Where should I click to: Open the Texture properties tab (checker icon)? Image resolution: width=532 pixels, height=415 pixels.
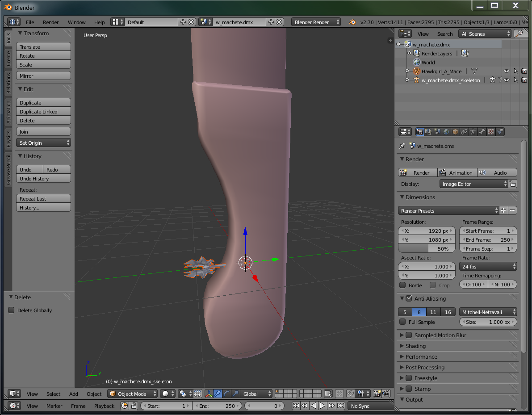tap(490, 132)
